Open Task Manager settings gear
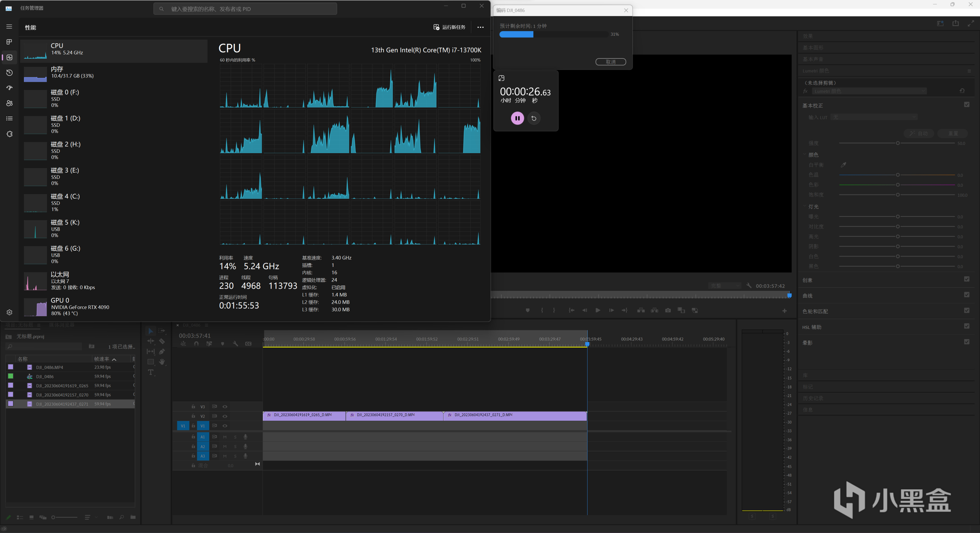980x533 pixels. [10, 312]
